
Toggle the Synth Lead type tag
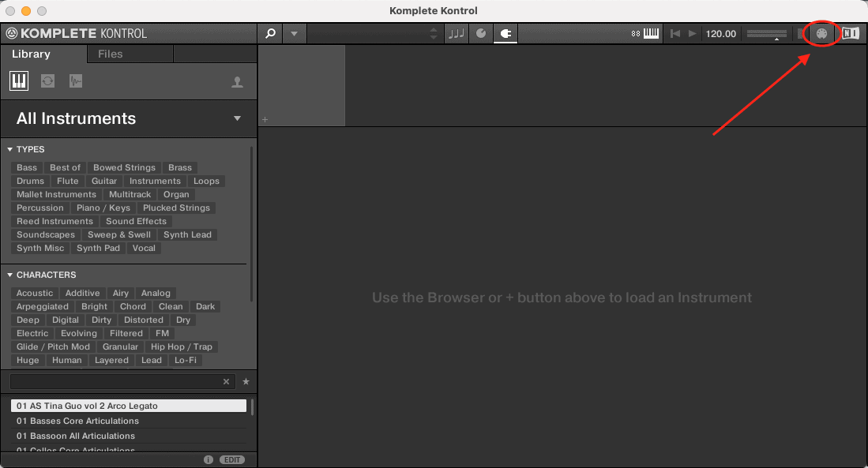187,234
